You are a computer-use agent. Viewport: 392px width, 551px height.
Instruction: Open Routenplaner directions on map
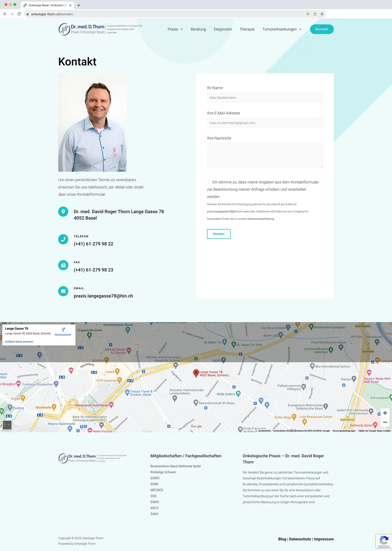[x=63, y=331]
